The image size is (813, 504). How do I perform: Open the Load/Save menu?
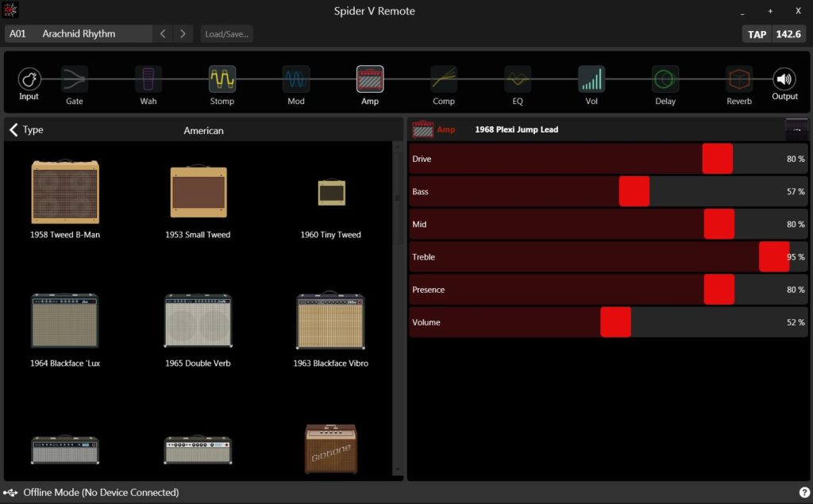(x=226, y=33)
